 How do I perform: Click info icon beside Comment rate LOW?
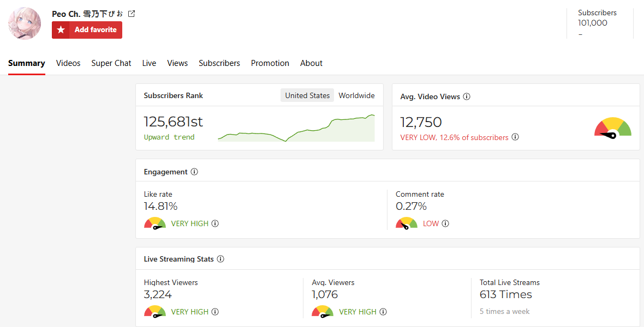[445, 223]
